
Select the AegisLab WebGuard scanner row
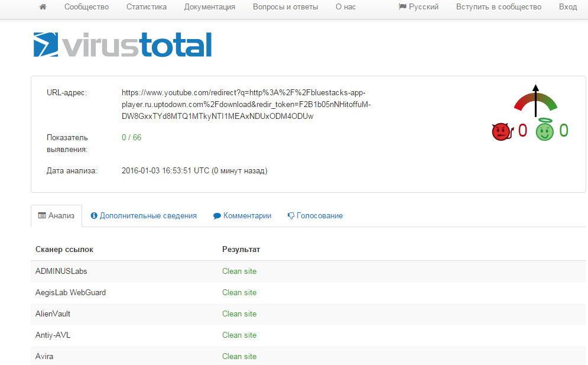308,292
